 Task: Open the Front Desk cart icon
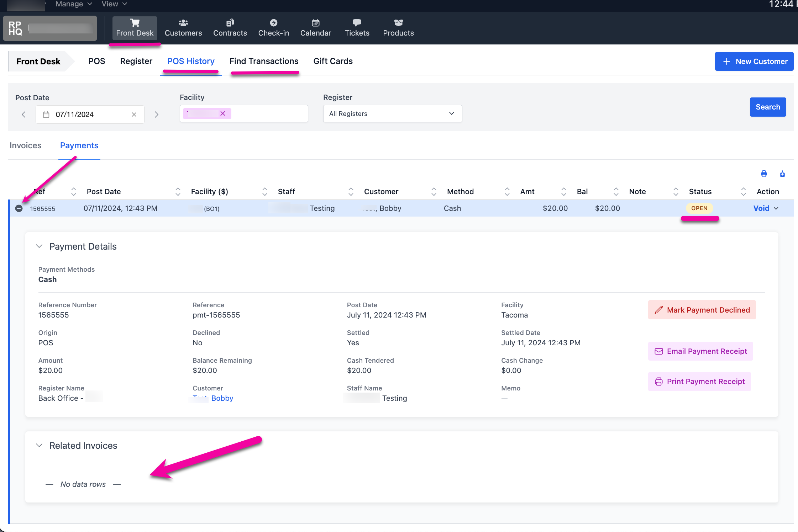click(135, 23)
